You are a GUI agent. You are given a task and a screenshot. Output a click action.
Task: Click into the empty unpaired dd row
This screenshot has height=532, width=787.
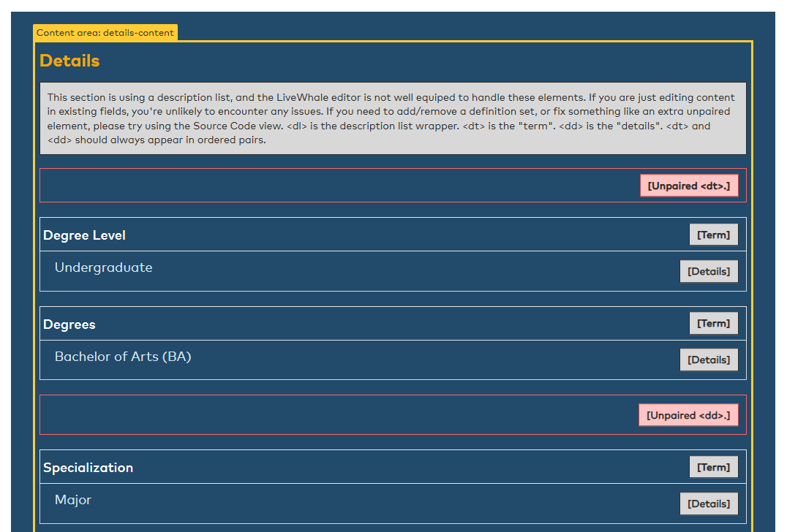point(329,415)
